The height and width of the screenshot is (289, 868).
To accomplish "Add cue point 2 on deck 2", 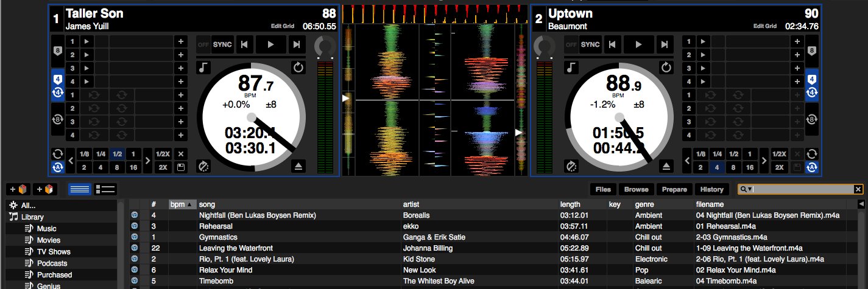I will coord(797,55).
